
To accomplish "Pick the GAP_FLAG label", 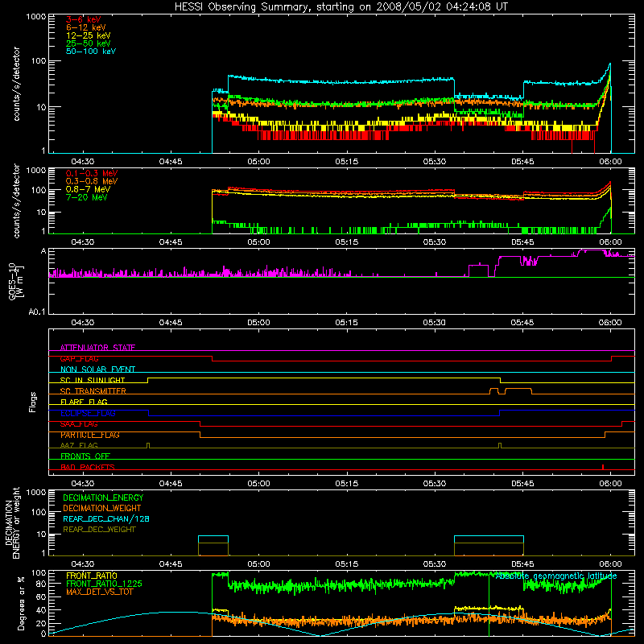I will [79, 358].
